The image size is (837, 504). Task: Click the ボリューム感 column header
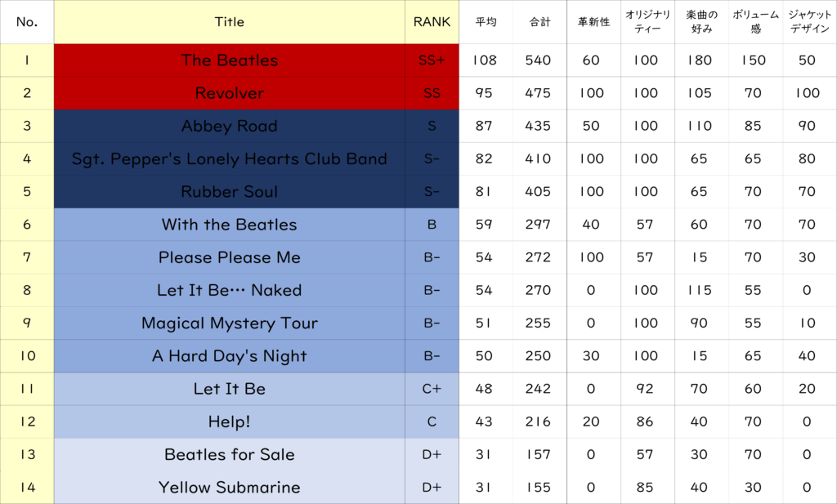click(754, 22)
